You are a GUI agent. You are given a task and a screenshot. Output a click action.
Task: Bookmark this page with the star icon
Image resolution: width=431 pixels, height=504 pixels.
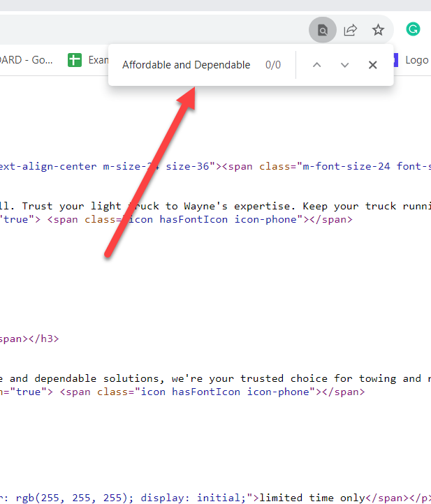(378, 30)
